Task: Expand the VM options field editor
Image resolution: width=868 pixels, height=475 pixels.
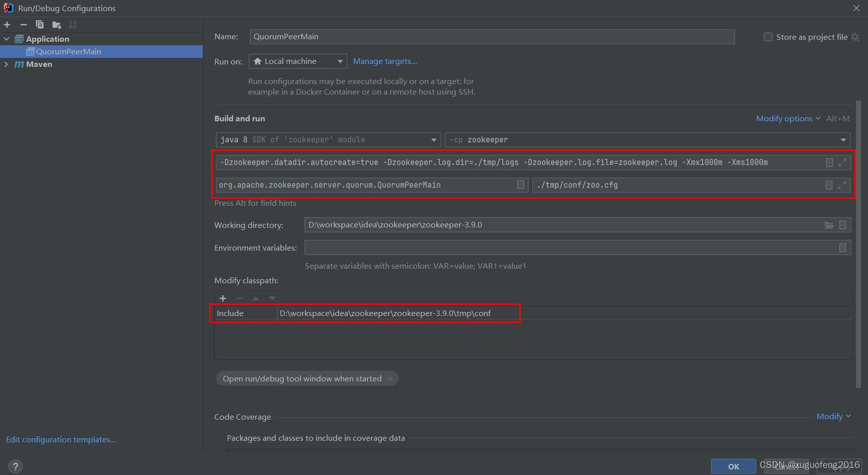Action: pyautogui.click(x=842, y=162)
